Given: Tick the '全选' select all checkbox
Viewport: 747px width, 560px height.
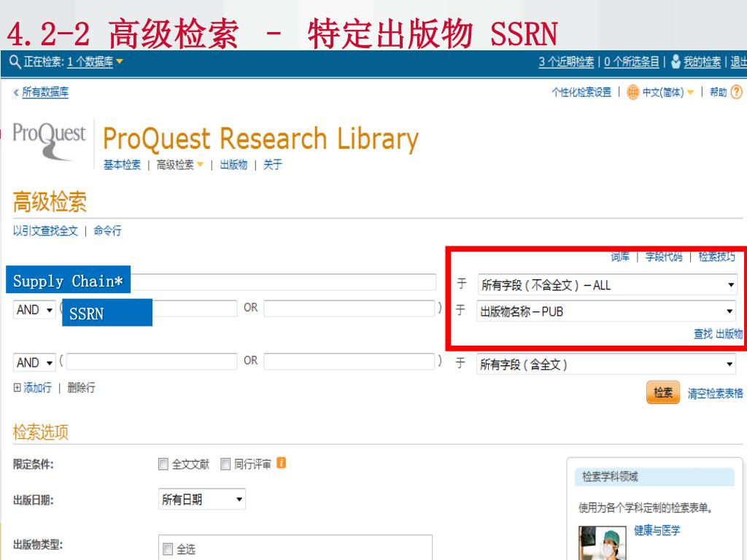Looking at the screenshot, I should click(168, 549).
